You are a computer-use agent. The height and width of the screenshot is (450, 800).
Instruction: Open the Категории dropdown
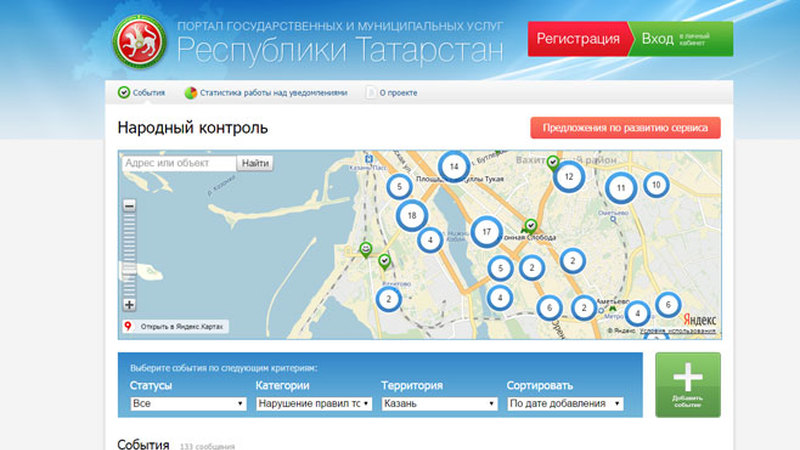313,404
